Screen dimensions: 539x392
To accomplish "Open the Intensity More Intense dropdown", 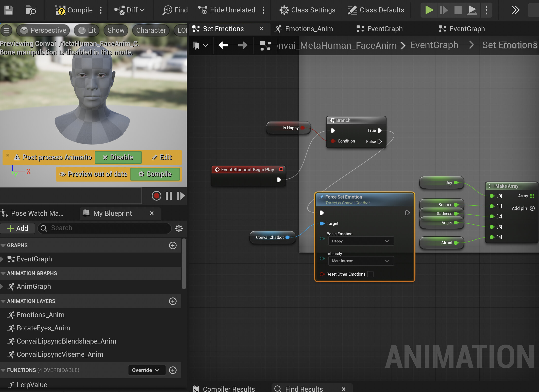I will click(x=361, y=261).
